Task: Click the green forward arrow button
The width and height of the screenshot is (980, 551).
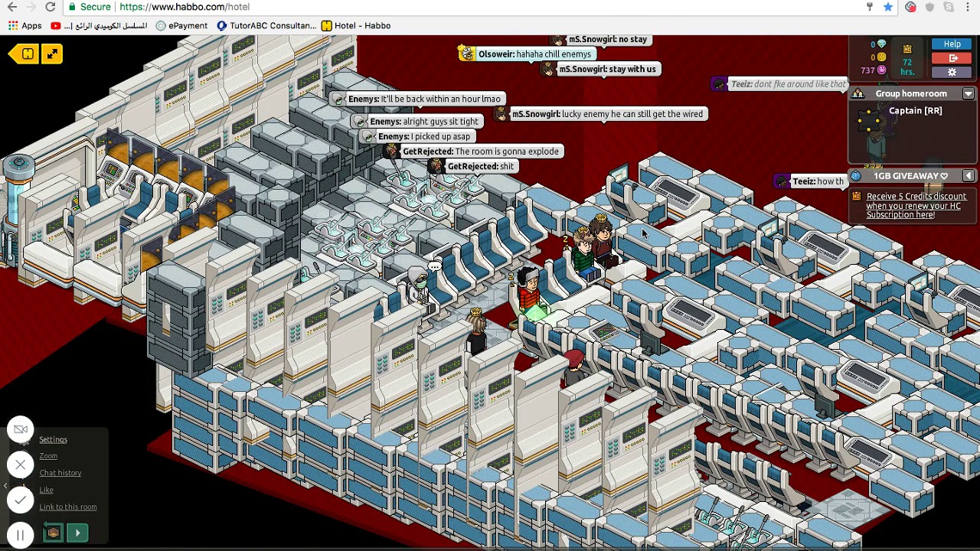Action: pos(77,533)
